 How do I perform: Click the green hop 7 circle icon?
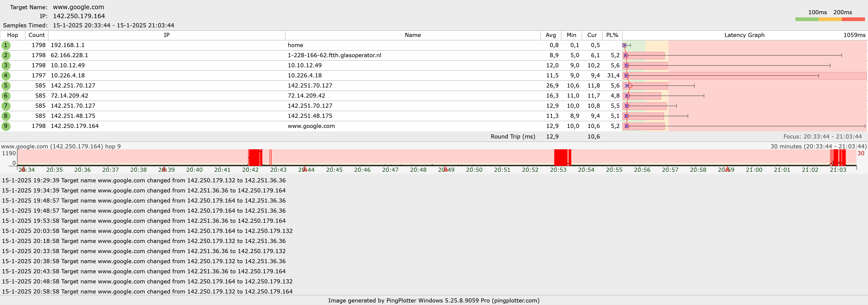[x=6, y=106]
